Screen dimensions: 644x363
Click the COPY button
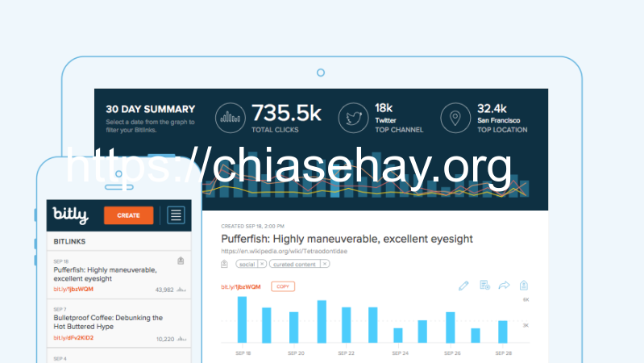pyautogui.click(x=283, y=286)
